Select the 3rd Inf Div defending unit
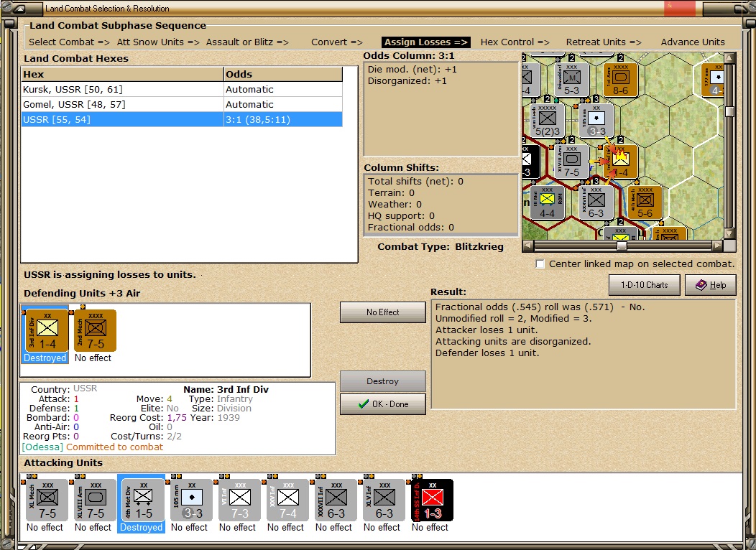756x550 pixels. 47,331
